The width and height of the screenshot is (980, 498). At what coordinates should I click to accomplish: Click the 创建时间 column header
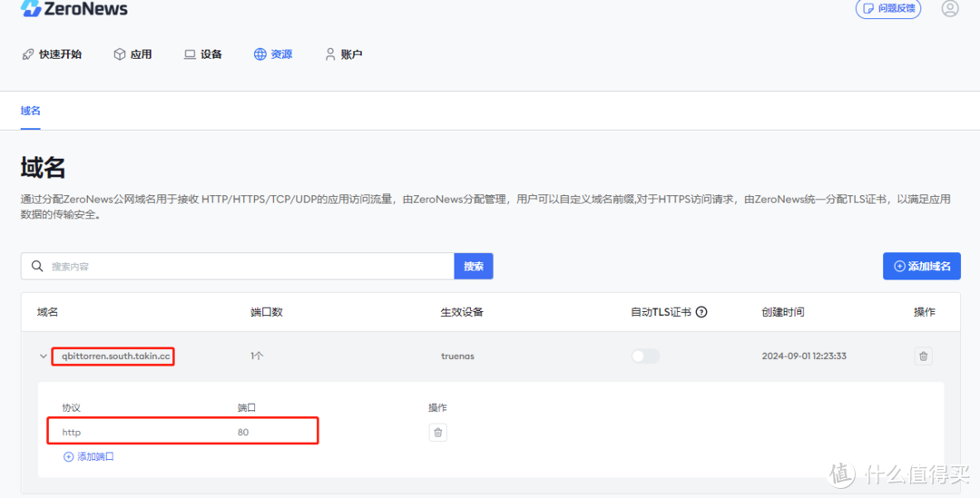point(782,312)
